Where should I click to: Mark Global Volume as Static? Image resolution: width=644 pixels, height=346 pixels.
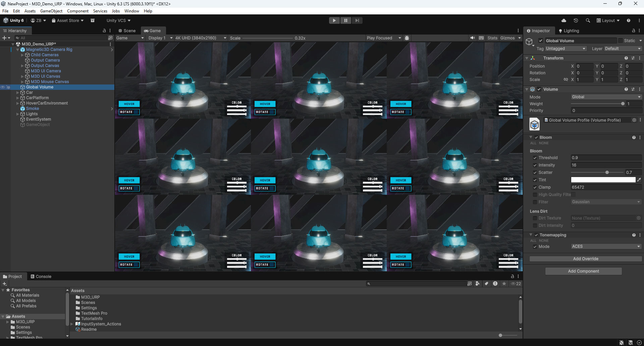[x=621, y=40]
